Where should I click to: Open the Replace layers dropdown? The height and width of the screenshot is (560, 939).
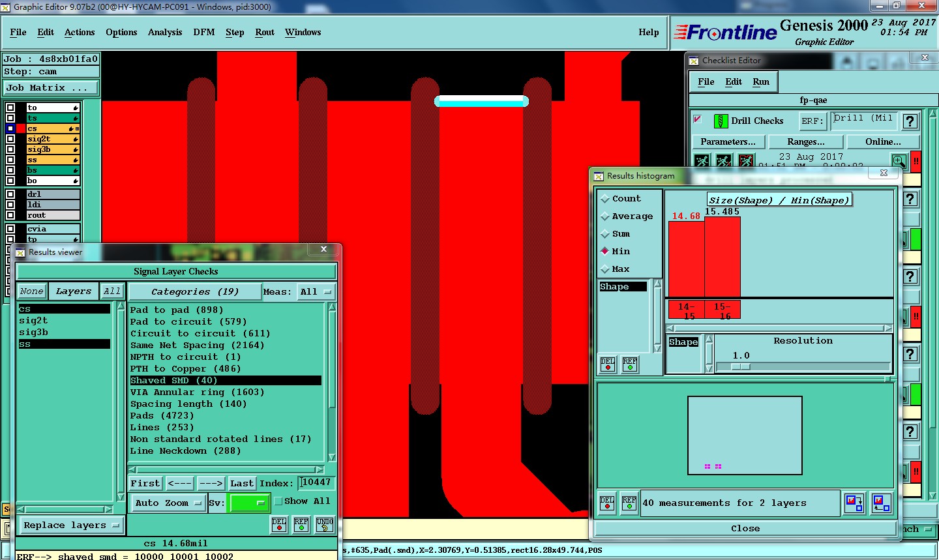pyautogui.click(x=71, y=525)
